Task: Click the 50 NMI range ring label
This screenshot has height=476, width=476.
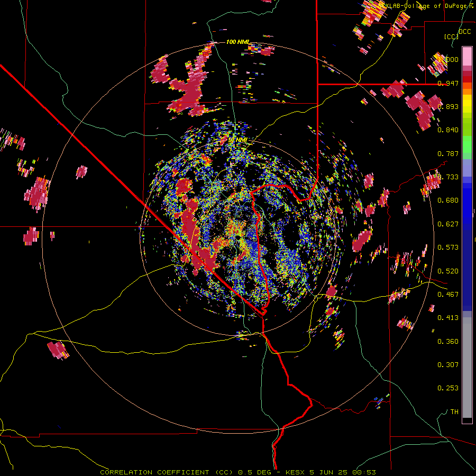Action: (x=237, y=140)
